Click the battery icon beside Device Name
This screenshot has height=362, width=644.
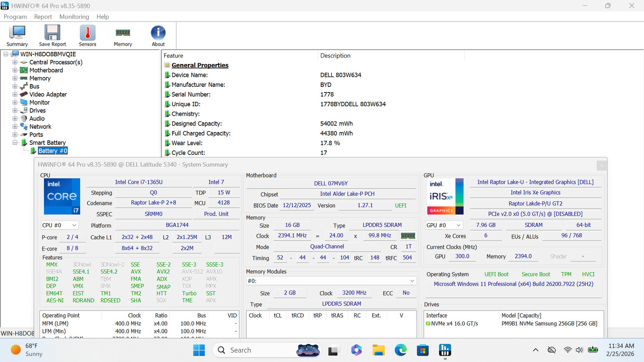click(167, 75)
